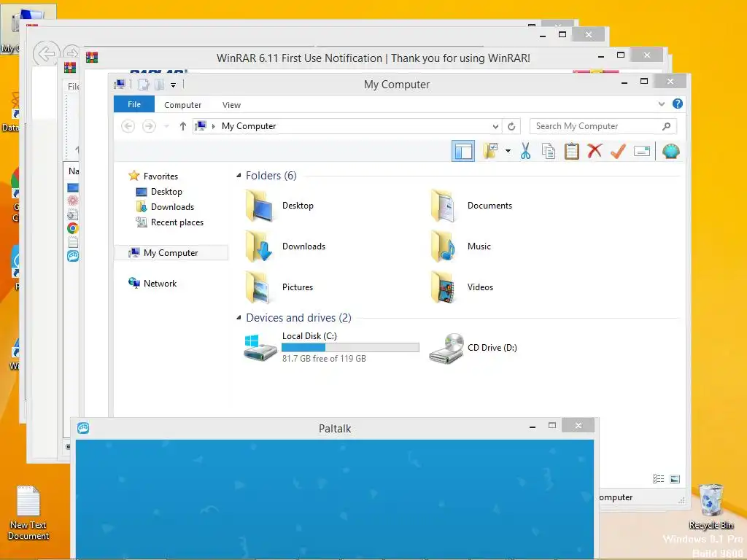Click the Classic Shell seashell settings icon
Viewport: 747px width, 560px height.
(671, 152)
